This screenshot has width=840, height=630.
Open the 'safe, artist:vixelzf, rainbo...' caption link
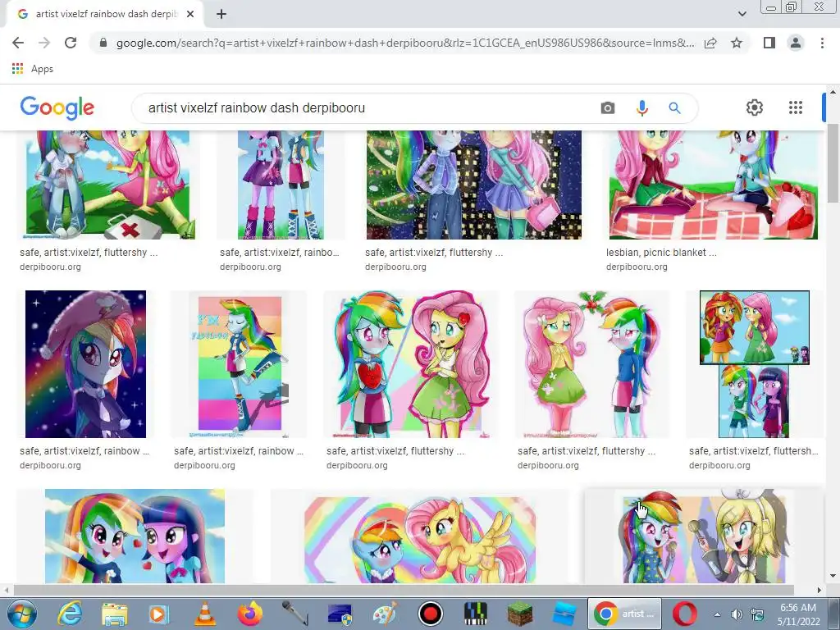(x=280, y=253)
